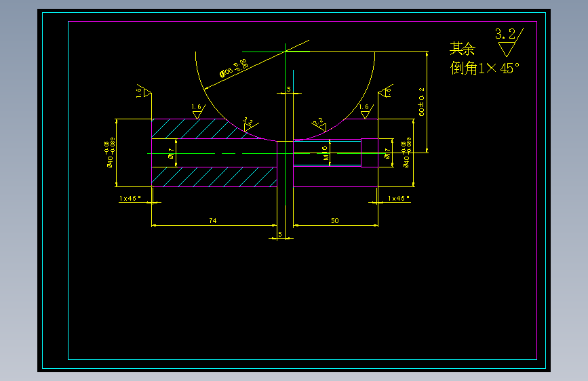Select the 倒角1×45° note
Viewport: 588px width, 381px height.
[x=485, y=68]
